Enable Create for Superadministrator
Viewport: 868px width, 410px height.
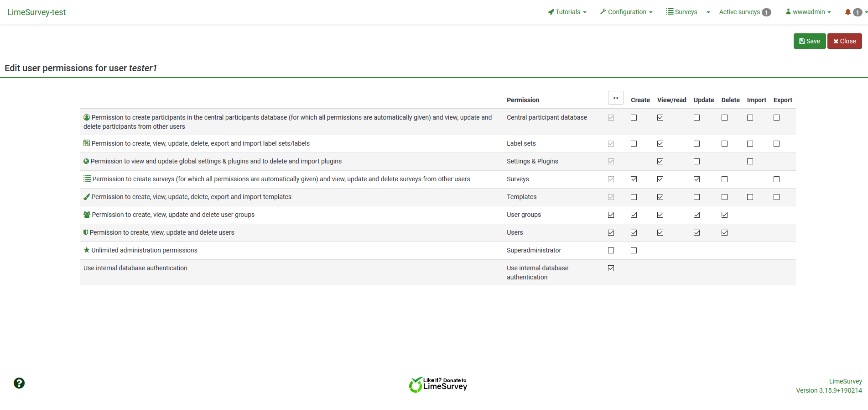click(x=634, y=251)
